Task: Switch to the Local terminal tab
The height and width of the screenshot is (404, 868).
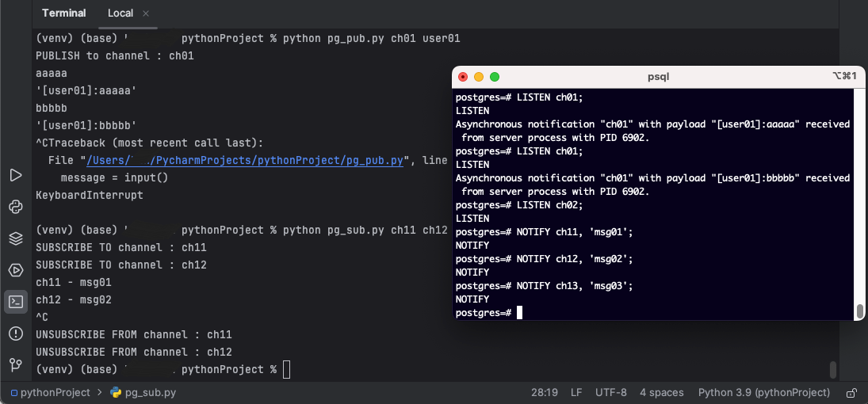Action: pos(120,13)
